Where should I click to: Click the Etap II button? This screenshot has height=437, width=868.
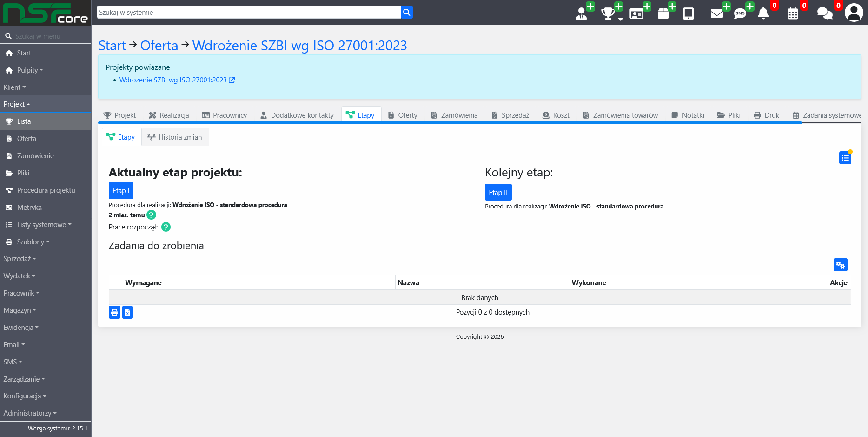point(498,192)
